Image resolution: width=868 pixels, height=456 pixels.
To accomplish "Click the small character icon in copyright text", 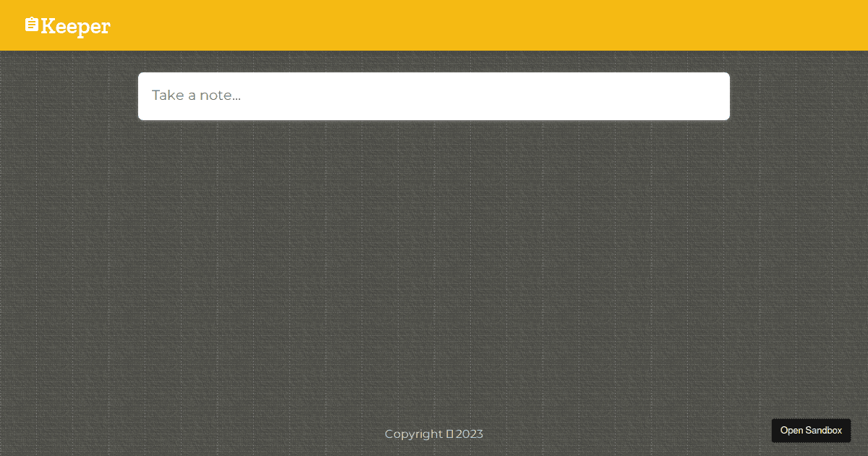I will coord(450,434).
